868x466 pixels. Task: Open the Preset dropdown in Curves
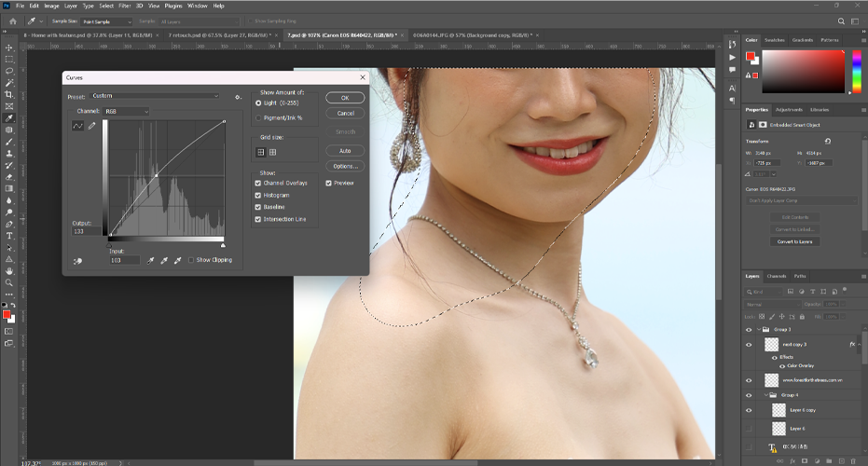155,96
